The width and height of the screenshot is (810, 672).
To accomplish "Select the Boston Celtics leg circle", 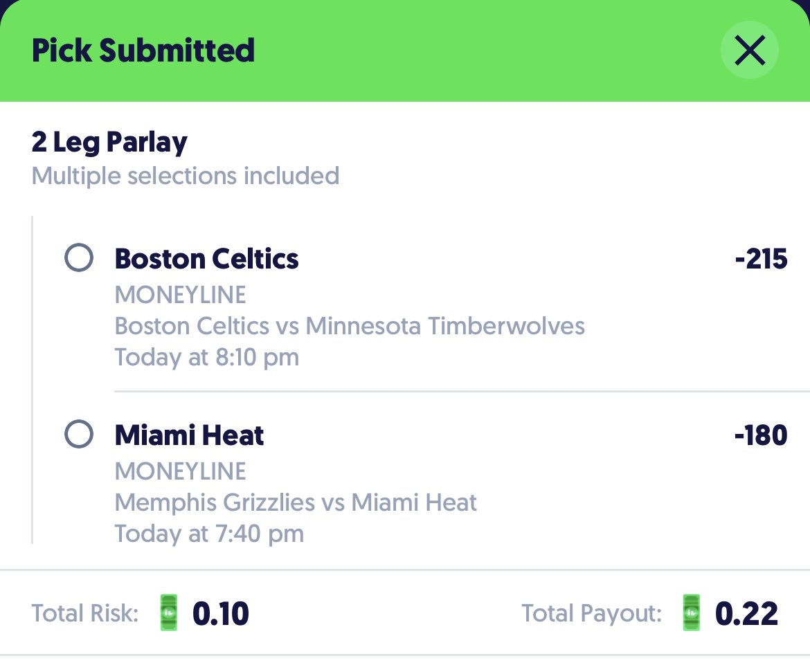I will tap(79, 257).
